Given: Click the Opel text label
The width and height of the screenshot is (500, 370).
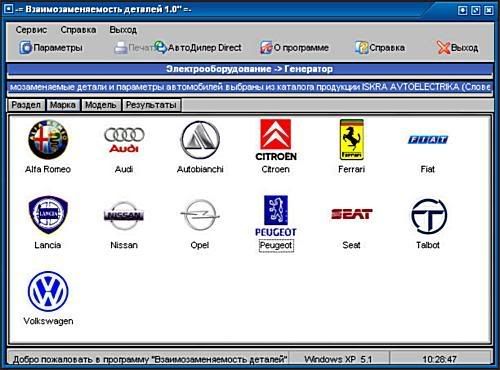Looking at the screenshot, I should [x=200, y=245].
